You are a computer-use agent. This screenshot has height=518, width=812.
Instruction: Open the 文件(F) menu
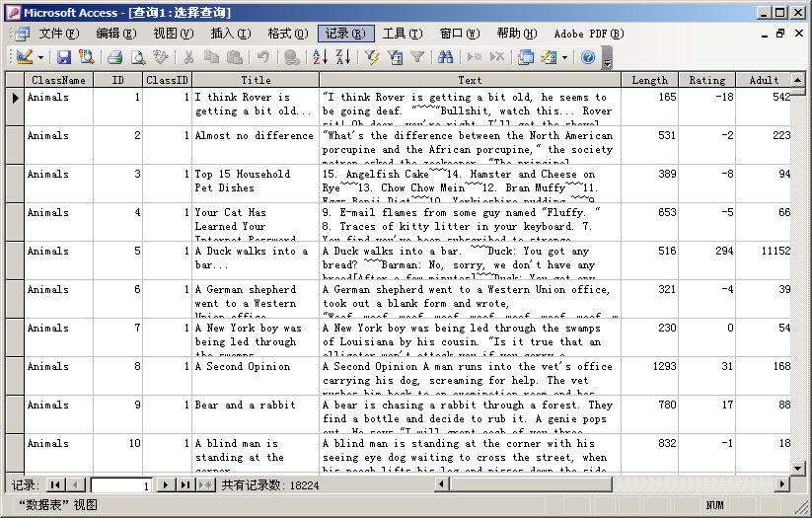point(59,34)
